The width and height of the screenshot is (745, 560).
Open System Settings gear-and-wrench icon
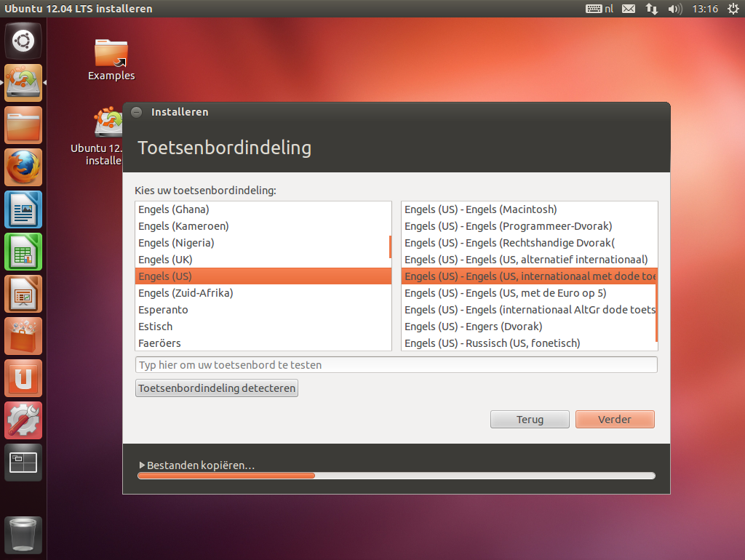[x=23, y=420]
